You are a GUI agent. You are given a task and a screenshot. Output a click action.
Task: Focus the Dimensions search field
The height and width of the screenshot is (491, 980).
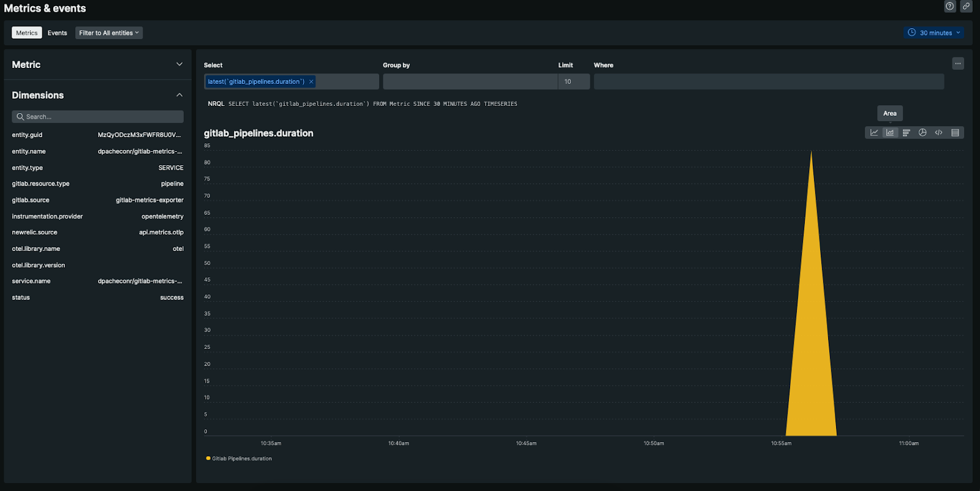coord(98,117)
